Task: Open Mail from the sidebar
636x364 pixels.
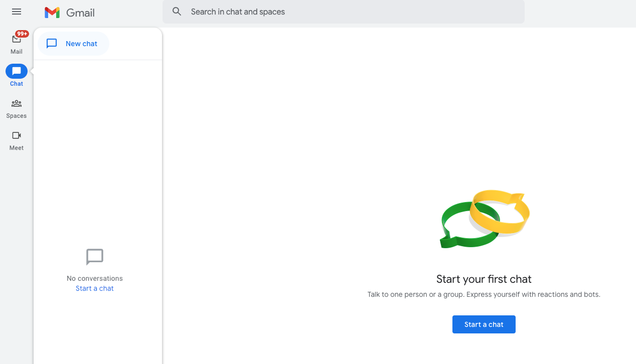Action: [x=17, y=43]
